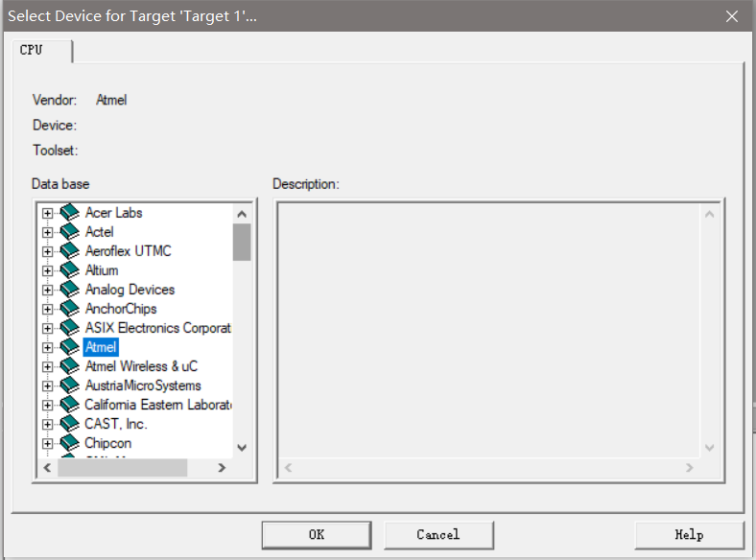Select Atmel Wireless & uC entry
756x560 pixels.
coord(141,366)
